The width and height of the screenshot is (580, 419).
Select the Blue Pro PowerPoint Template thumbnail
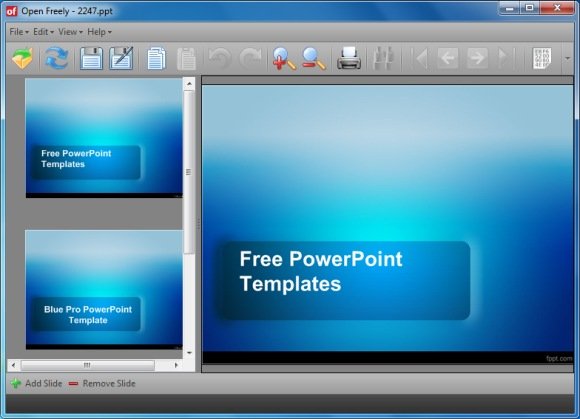click(x=104, y=290)
